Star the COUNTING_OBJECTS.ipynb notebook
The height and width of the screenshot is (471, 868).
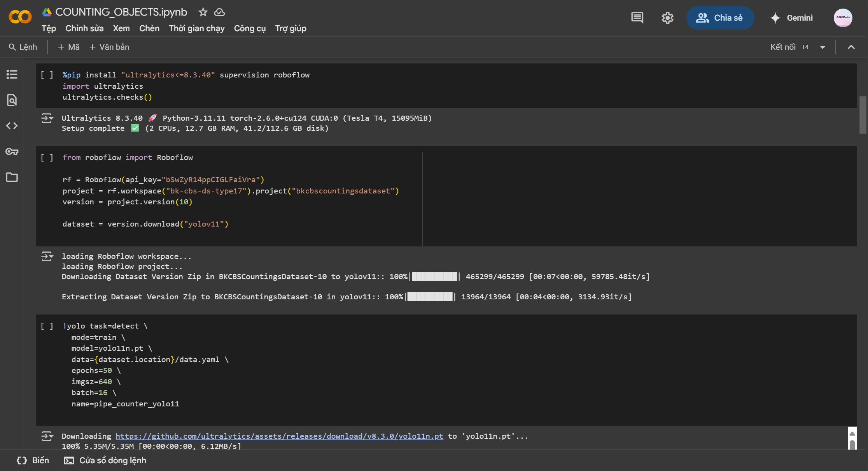[203, 12]
